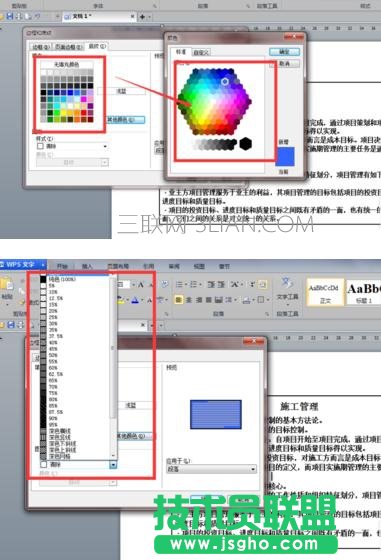Select the 底纹(S) shading tab
The height and width of the screenshot is (560, 381).
[x=97, y=46]
